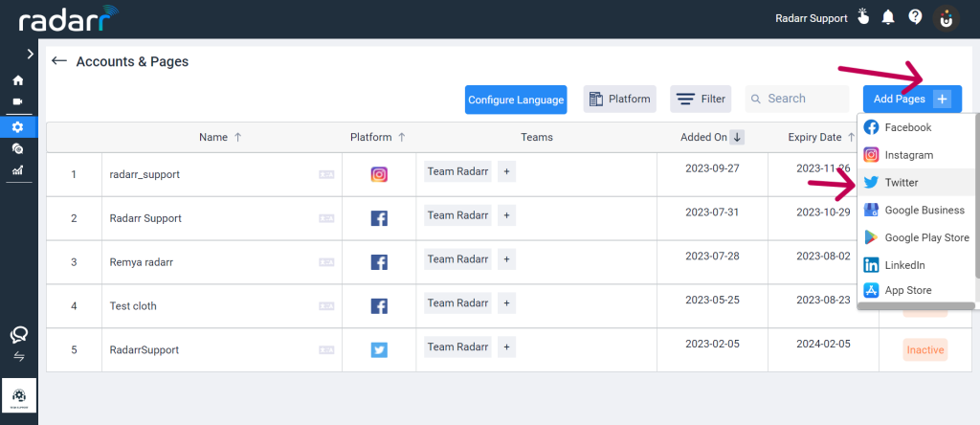The width and height of the screenshot is (980, 425).
Task: Sort by Name column arrow
Action: tap(237, 138)
